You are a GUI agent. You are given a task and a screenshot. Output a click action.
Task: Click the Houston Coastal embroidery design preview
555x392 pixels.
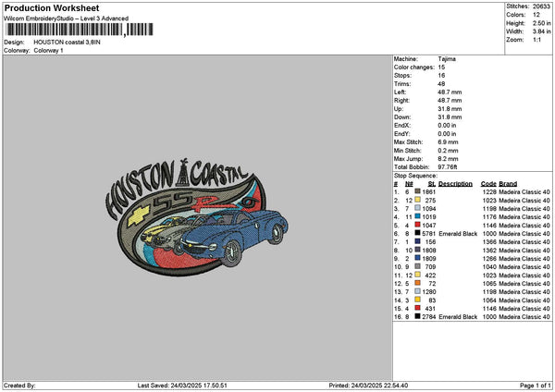coord(197,217)
